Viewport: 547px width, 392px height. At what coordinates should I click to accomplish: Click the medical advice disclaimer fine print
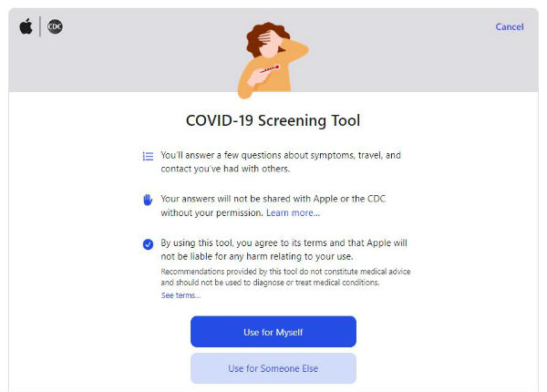[285, 277]
